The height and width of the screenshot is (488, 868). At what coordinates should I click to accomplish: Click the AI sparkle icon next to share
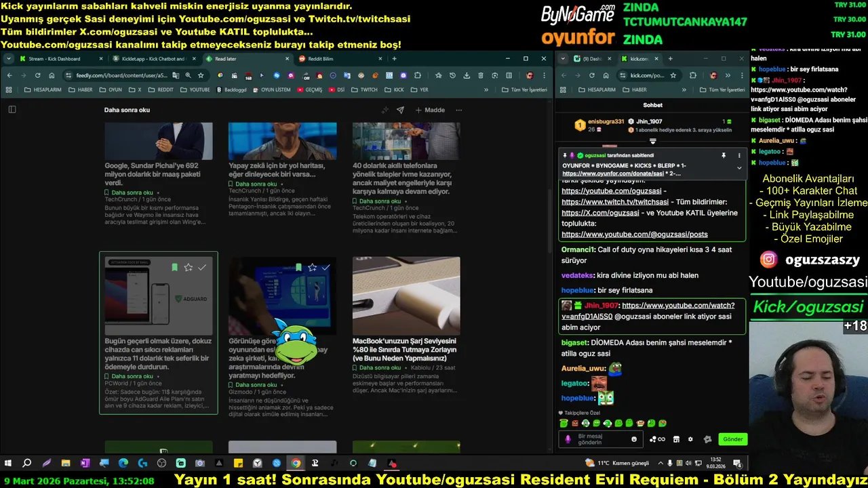[385, 110]
